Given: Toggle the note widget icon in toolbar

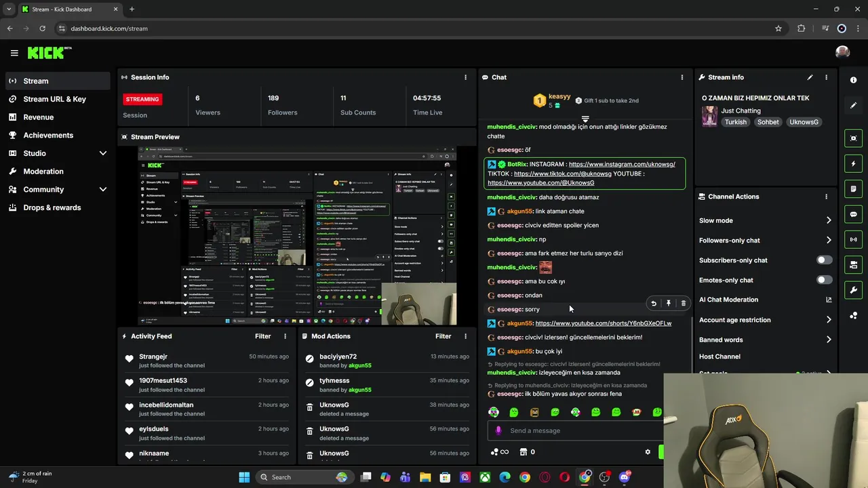Looking at the screenshot, I should (853, 189).
